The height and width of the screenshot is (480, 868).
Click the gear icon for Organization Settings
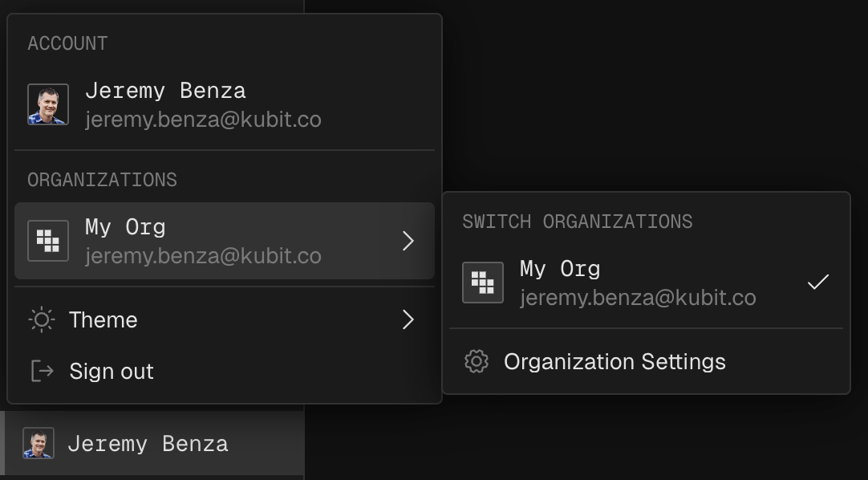click(477, 362)
